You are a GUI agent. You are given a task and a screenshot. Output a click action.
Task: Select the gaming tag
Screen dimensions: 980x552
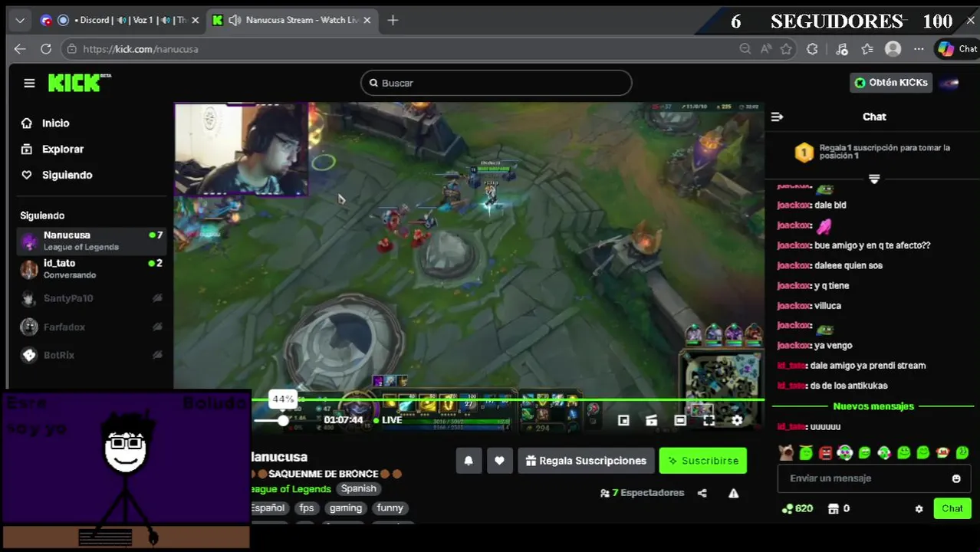[346, 508]
